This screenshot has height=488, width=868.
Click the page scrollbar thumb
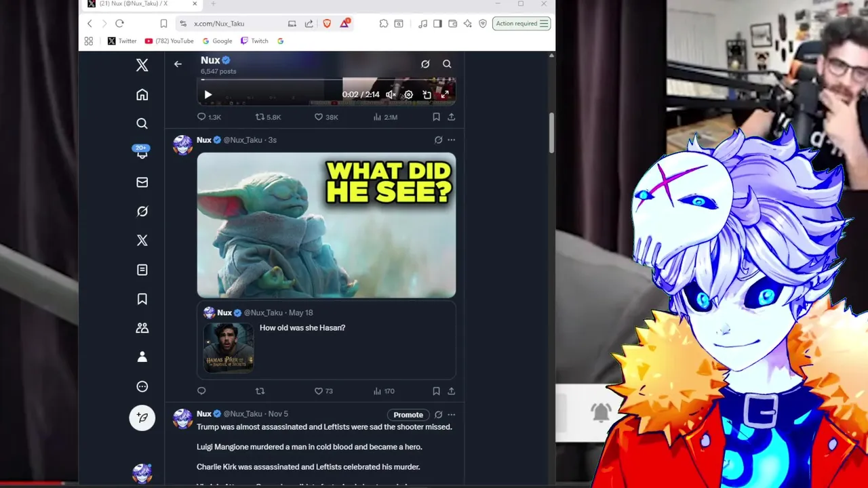(551, 134)
